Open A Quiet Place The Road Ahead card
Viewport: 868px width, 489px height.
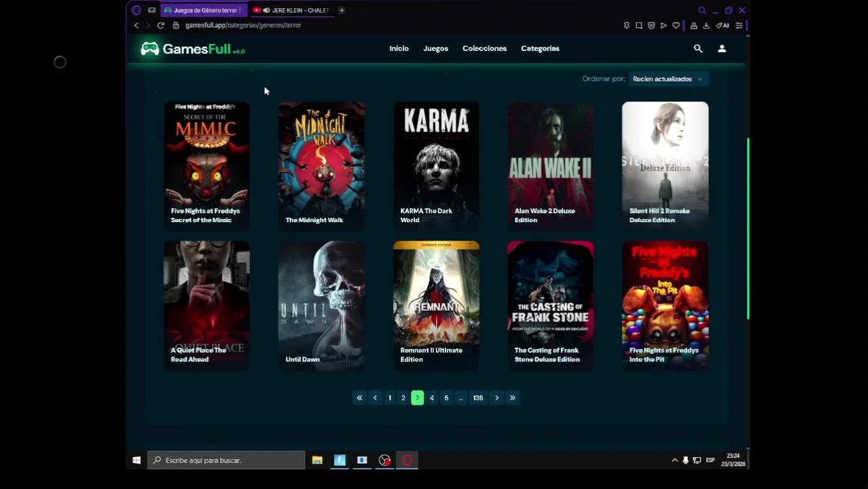(x=206, y=305)
